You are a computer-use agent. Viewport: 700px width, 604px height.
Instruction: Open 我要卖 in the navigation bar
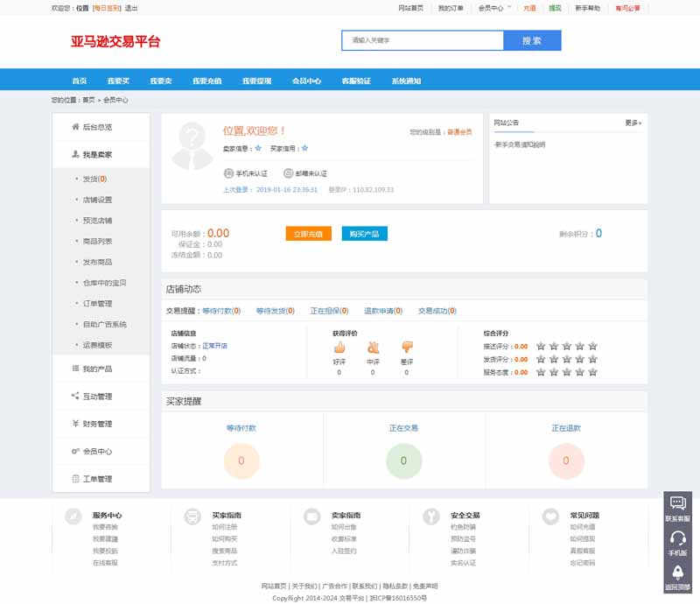coord(161,81)
